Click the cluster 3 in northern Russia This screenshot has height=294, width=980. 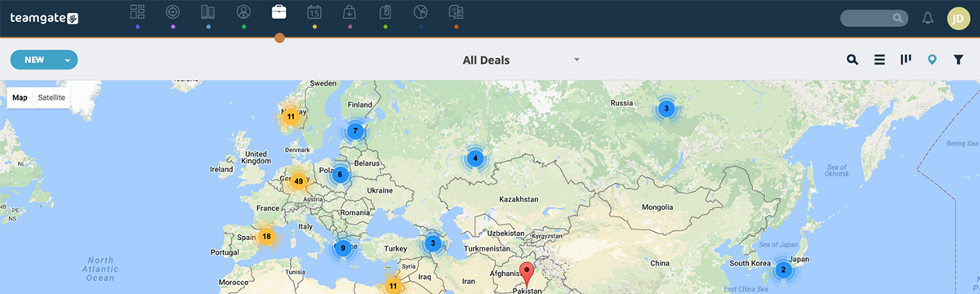pos(666,108)
